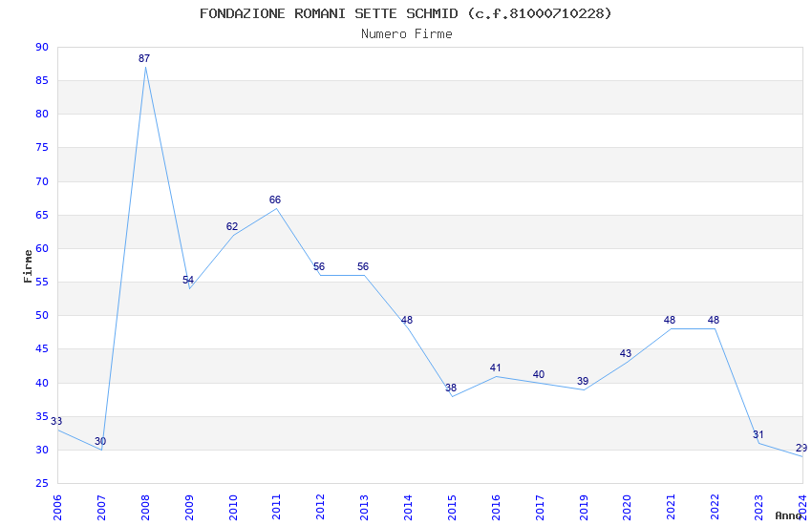Select the y-axis tick value 25

click(42, 484)
